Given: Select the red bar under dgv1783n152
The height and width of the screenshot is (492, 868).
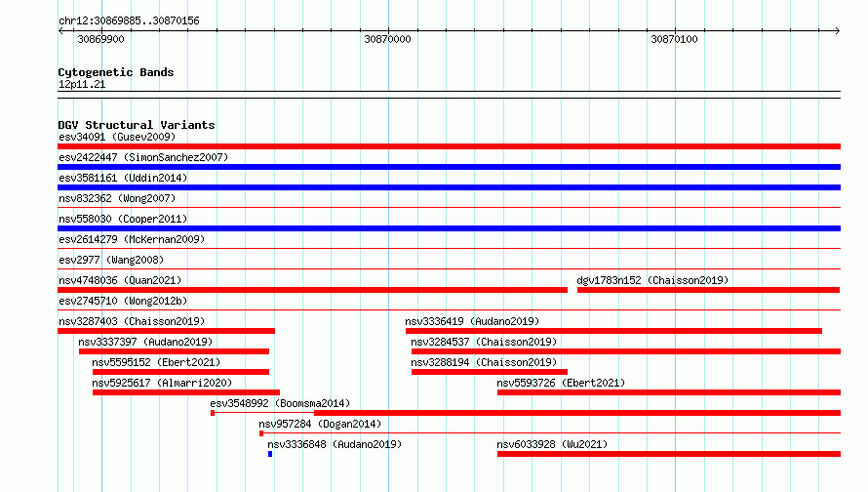Looking at the screenshot, I should pyautogui.click(x=709, y=290).
